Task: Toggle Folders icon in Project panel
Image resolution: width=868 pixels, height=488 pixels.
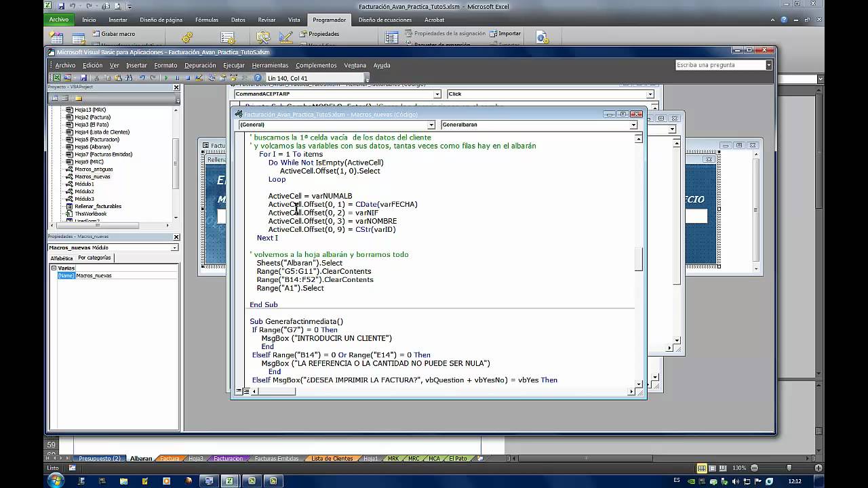Action: click(78, 98)
